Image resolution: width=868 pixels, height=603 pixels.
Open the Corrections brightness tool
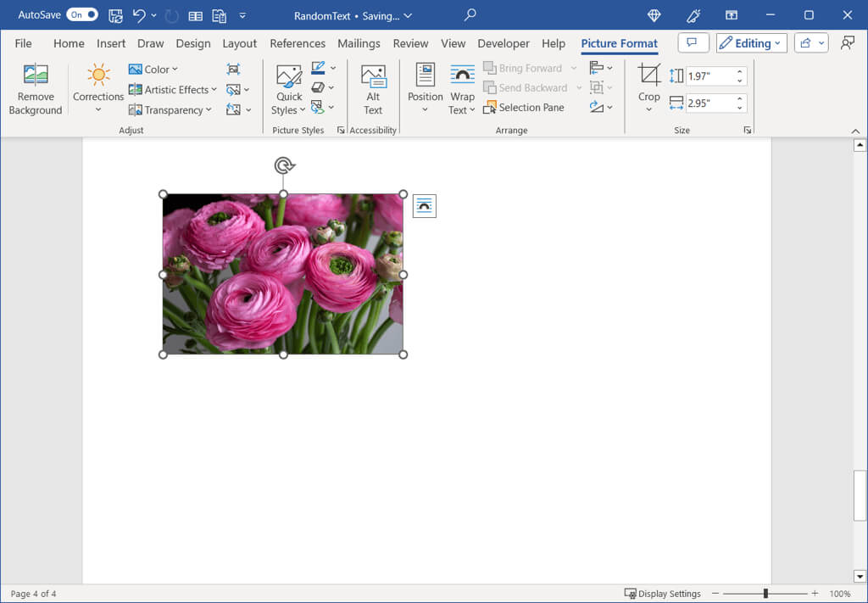(x=98, y=75)
